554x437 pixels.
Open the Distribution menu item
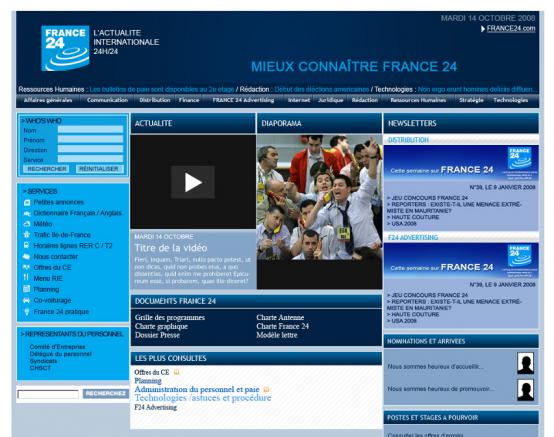tap(155, 100)
